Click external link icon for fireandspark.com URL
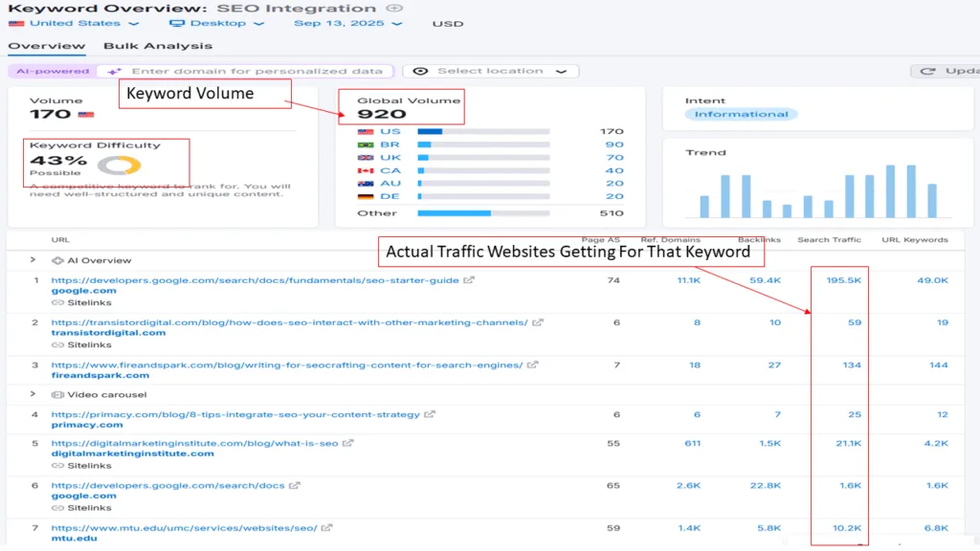Viewport: 980px width, 551px height. (x=533, y=364)
